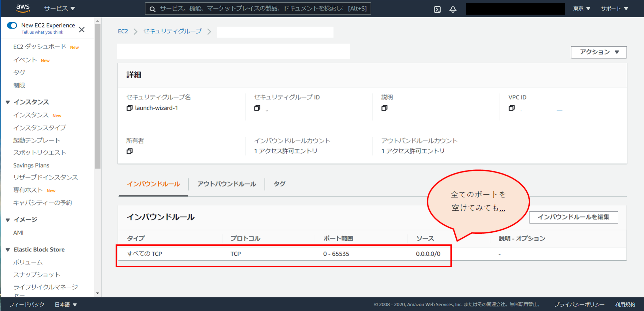
Task: Click the AWS logo
Action: pos(23,8)
